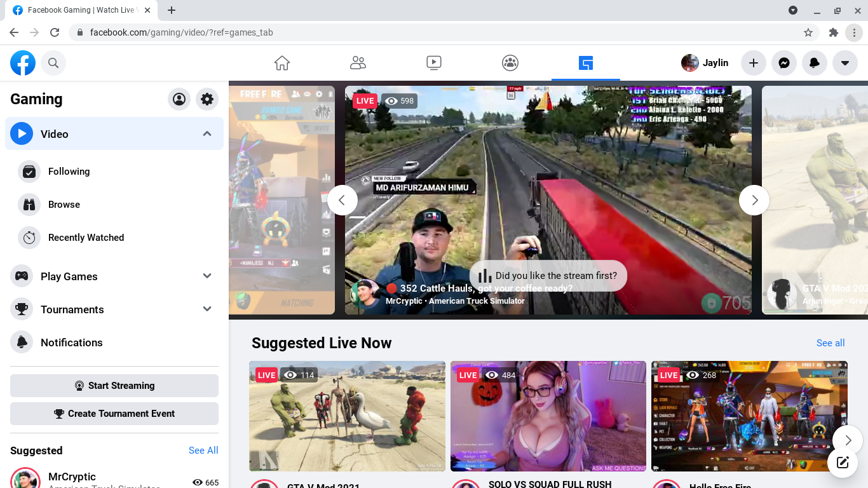This screenshot has height=488, width=868.
Task: Open Jaylin's profile
Action: [x=705, y=63]
